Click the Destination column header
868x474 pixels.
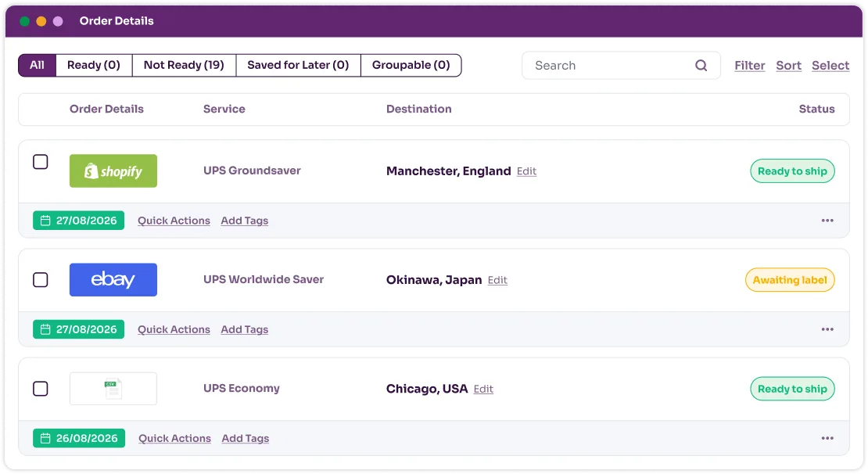click(418, 109)
